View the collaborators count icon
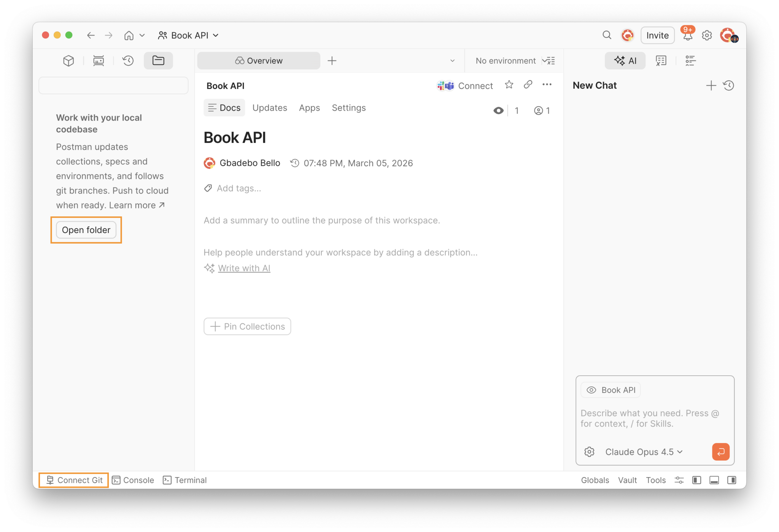Viewport: 779px width, 532px height. click(542, 111)
